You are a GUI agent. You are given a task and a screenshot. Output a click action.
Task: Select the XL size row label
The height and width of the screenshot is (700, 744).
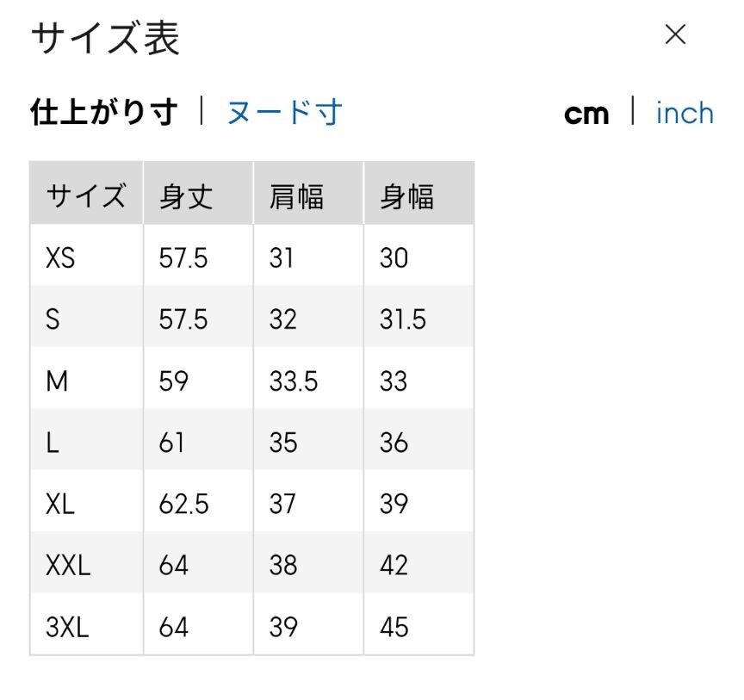tap(60, 504)
